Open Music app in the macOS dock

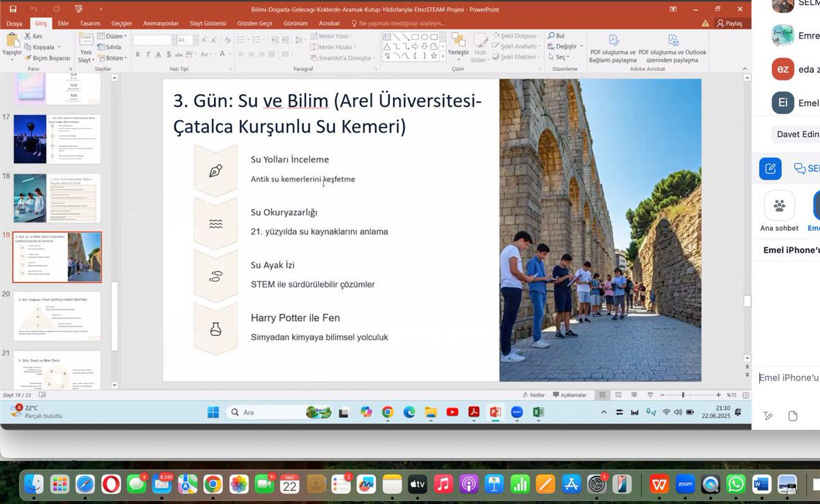coord(443,484)
